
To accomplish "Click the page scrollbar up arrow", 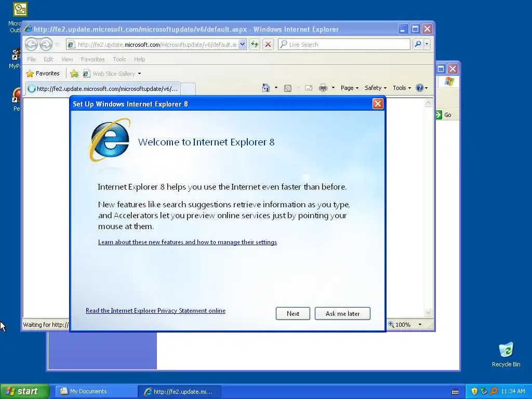I will pos(429,102).
